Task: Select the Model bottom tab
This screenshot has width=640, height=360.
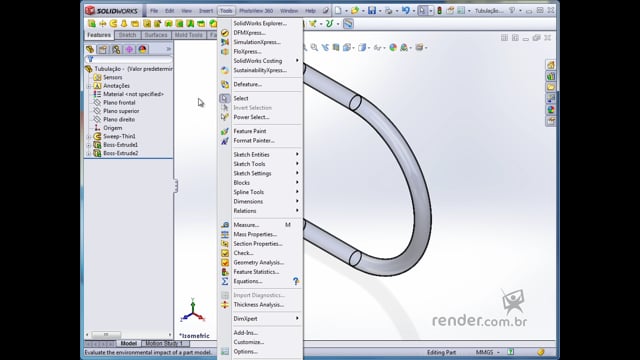Action: [x=129, y=344]
